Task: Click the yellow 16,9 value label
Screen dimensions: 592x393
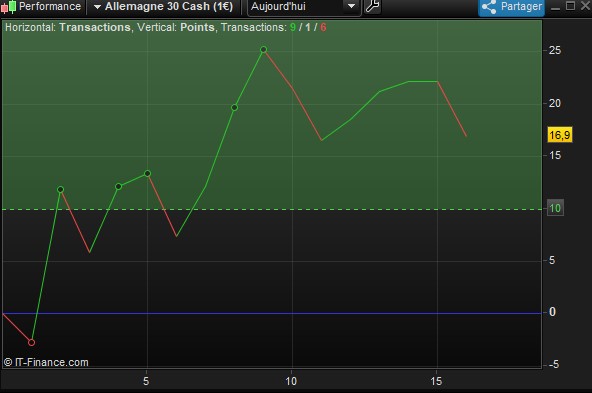Action: (560, 135)
